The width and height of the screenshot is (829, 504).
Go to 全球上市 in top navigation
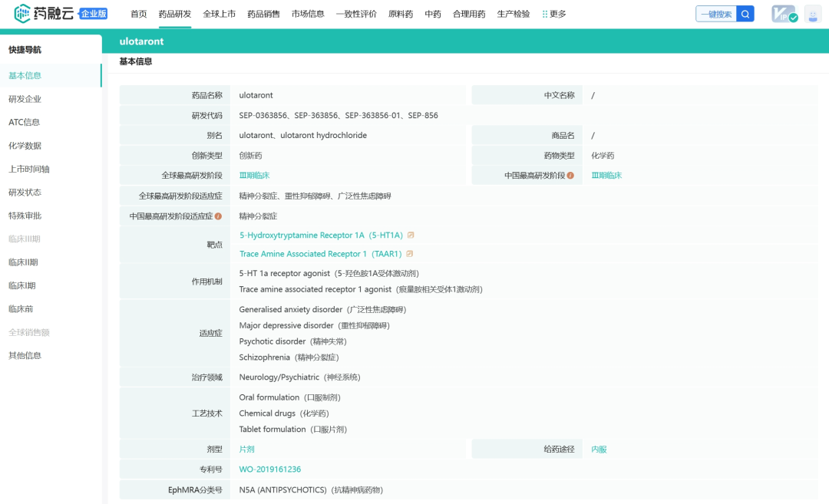click(x=220, y=14)
